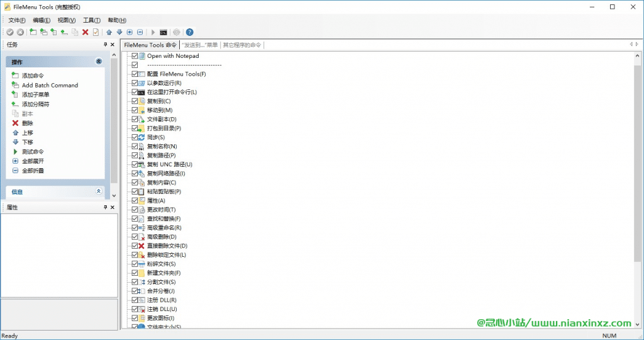The image size is (644, 340).
Task: Click the 新建文件夹(F) folder icon
Action: 142,273
